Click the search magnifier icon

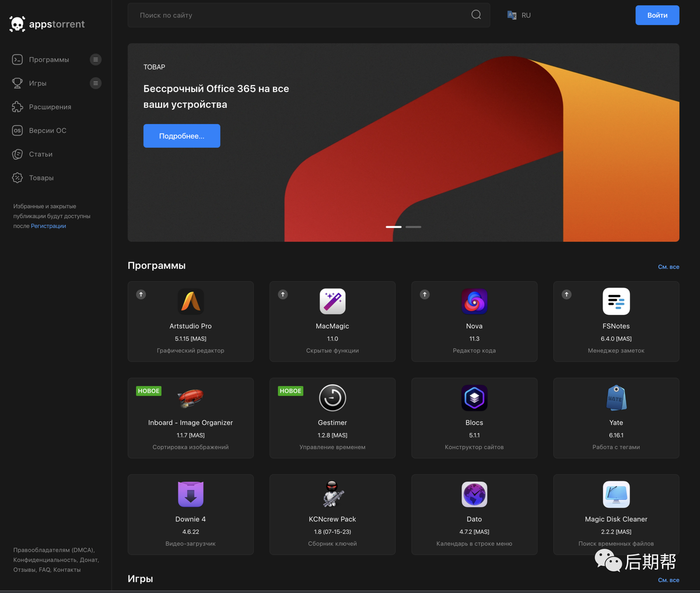476,15
